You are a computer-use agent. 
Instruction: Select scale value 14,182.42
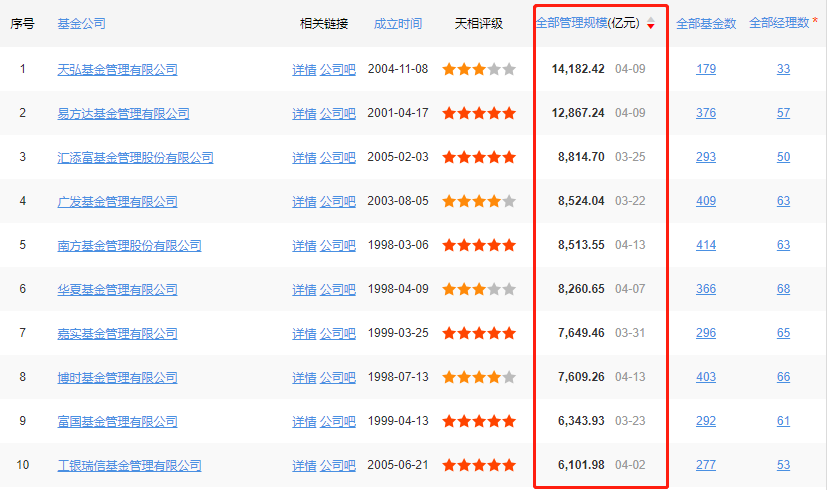click(578, 69)
